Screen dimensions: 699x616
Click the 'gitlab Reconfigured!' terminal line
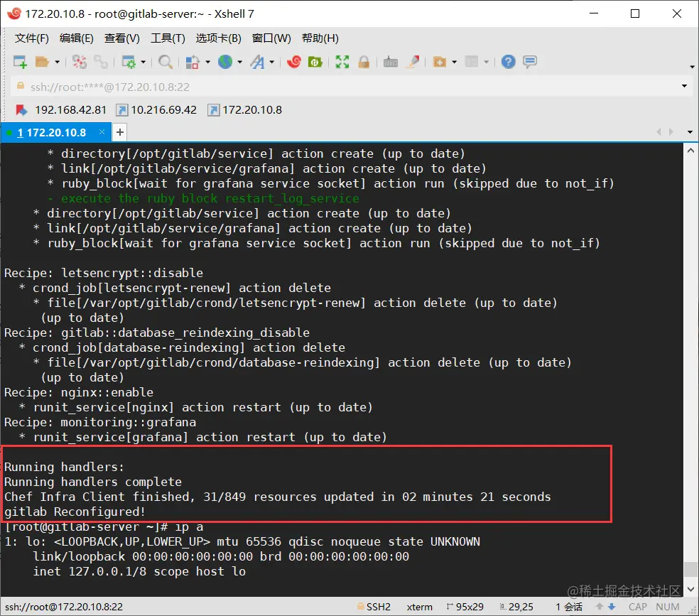(x=75, y=512)
